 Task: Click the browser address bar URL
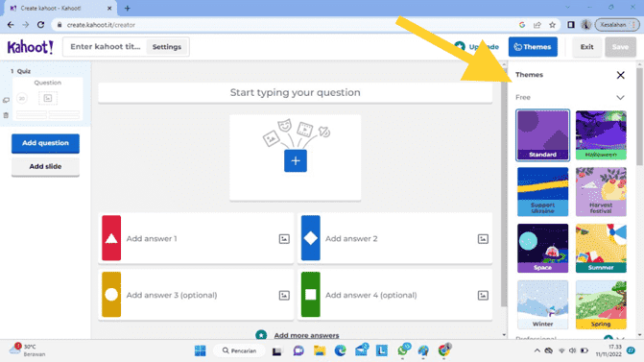pyautogui.click(x=101, y=25)
